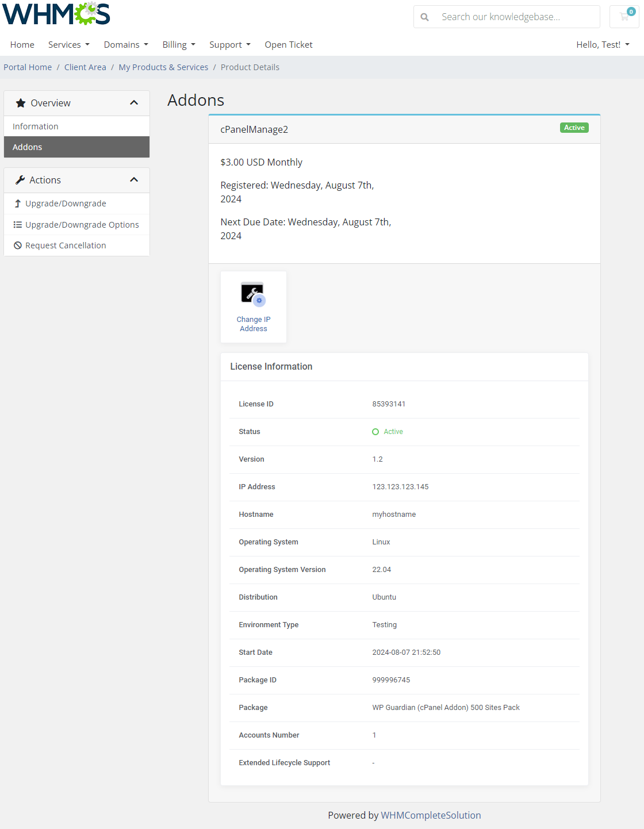Collapse the Overview panel chevron
This screenshot has height=829, width=644.
134,103
